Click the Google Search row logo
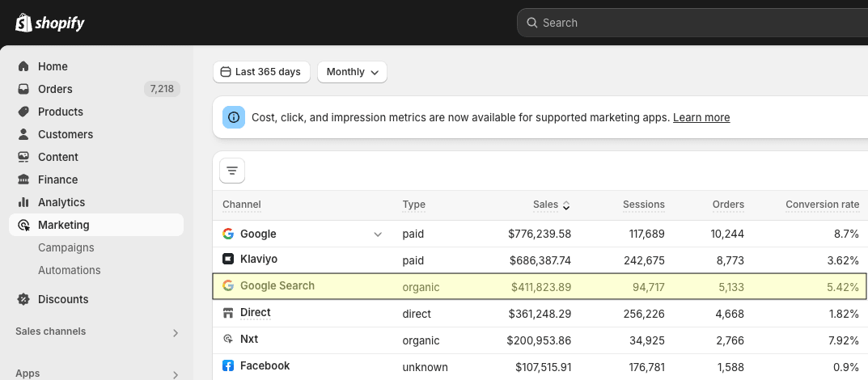Image resolution: width=868 pixels, height=380 pixels. coord(228,285)
